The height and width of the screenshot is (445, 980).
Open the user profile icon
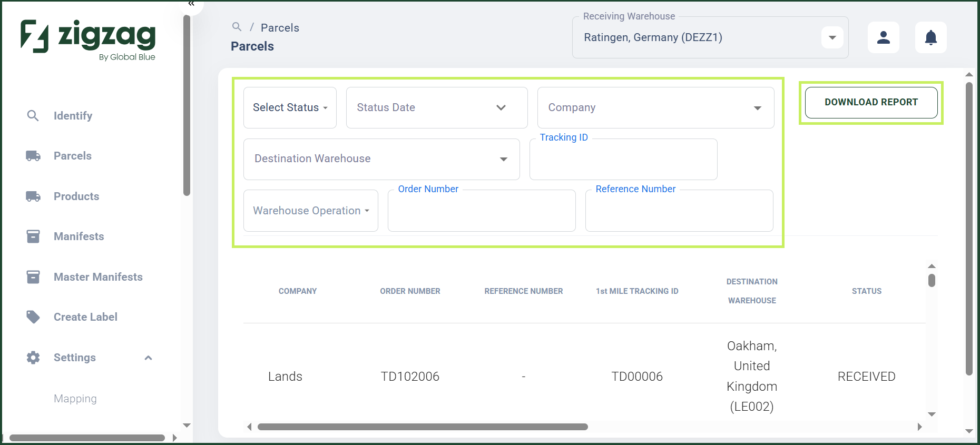(884, 37)
